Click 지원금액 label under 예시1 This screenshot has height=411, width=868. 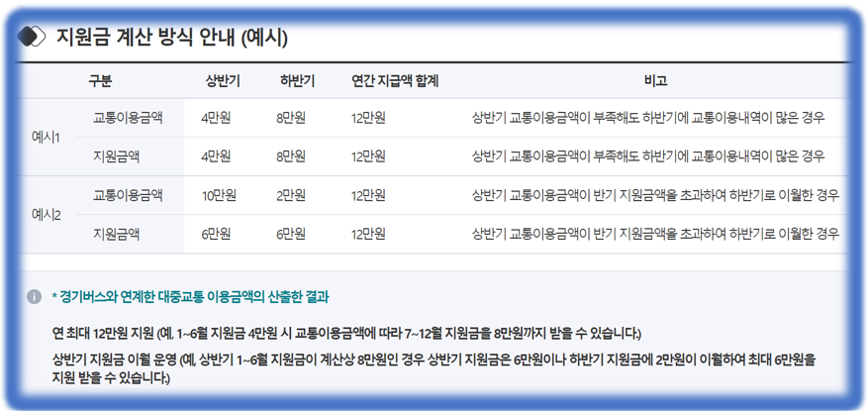(116, 156)
